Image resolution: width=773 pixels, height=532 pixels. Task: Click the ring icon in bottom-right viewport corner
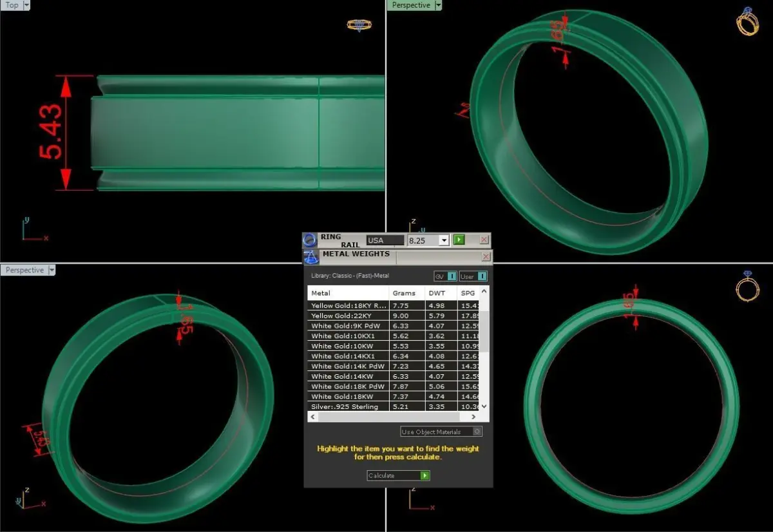click(747, 285)
